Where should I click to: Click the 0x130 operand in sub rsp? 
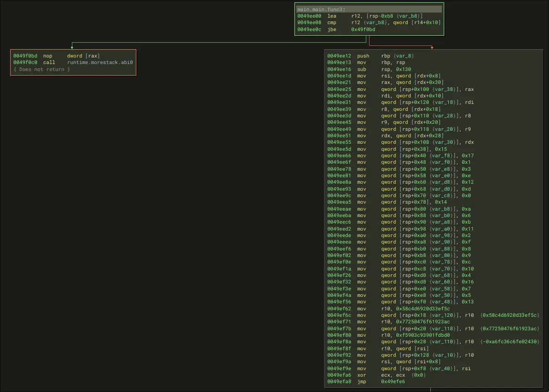pyautogui.click(x=404, y=69)
